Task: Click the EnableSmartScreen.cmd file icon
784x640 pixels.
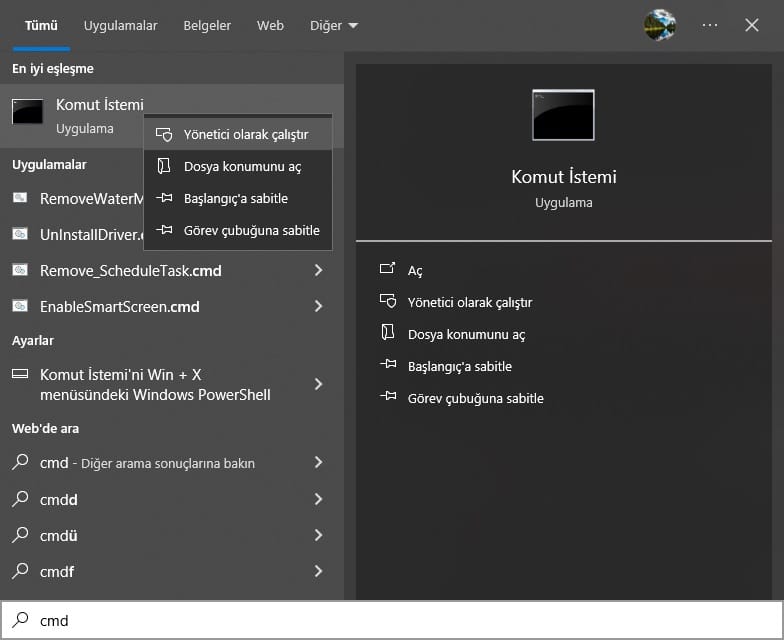Action: tap(20, 306)
